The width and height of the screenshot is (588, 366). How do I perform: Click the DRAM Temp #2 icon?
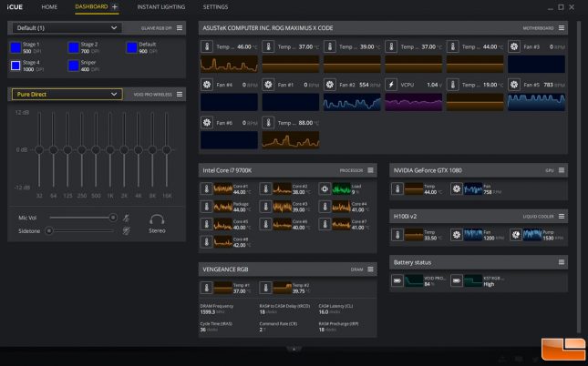coord(265,288)
